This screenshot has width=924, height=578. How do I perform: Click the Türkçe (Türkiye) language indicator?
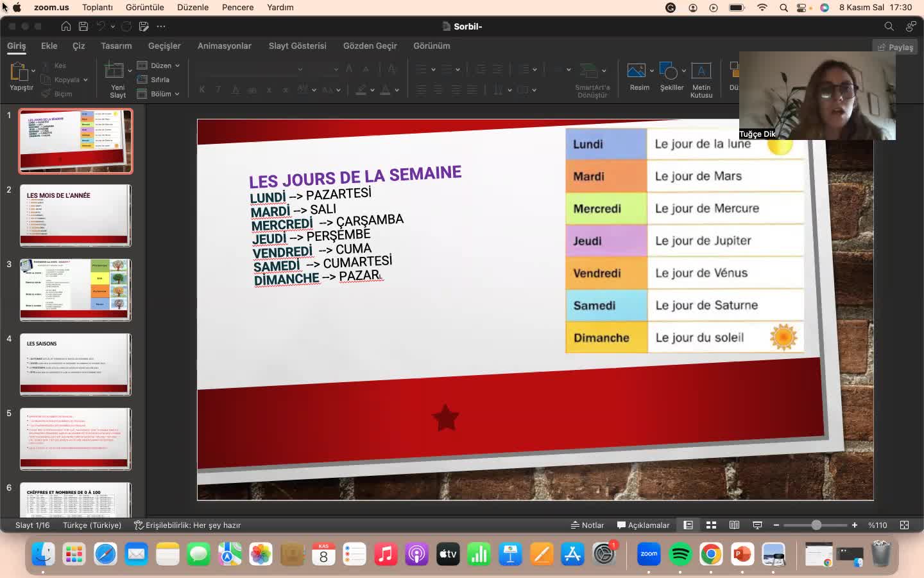click(x=92, y=525)
